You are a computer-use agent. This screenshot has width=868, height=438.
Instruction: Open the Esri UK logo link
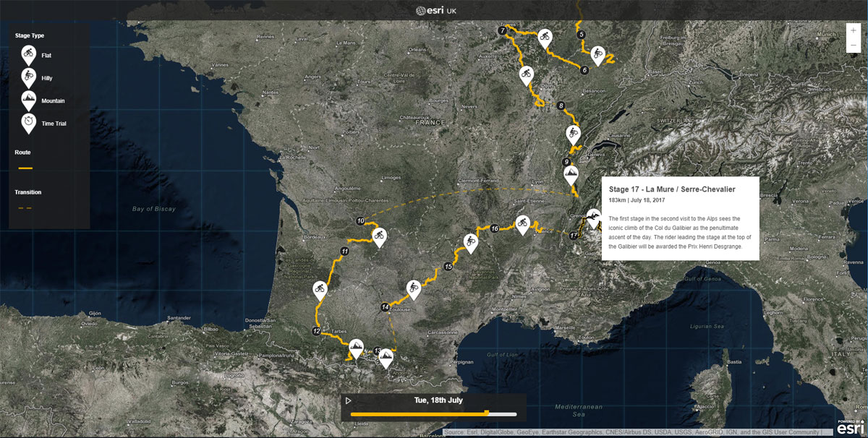coord(435,10)
